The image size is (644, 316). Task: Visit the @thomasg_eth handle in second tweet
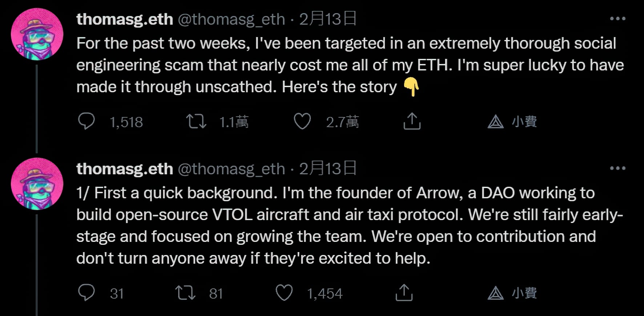(231, 169)
